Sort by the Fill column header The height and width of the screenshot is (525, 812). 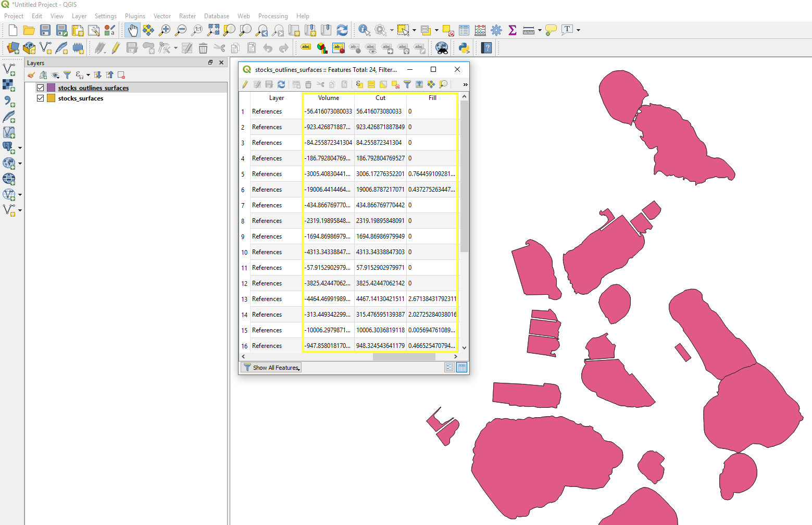point(432,98)
